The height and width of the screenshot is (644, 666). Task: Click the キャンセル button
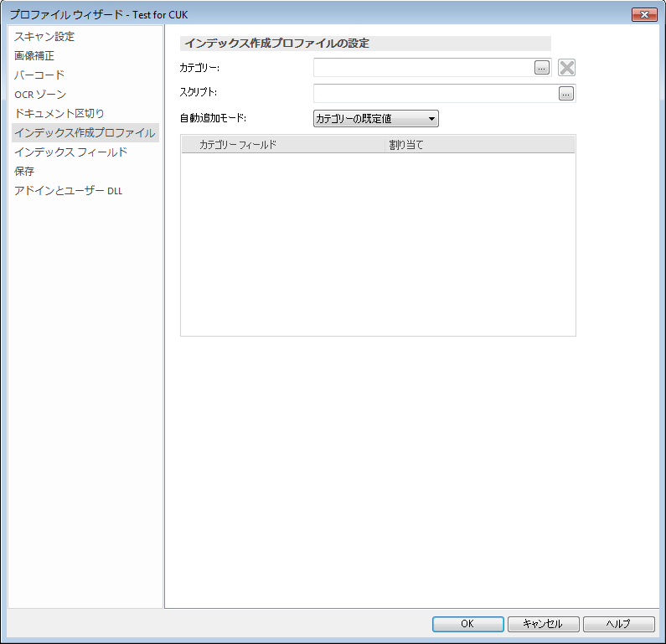tap(543, 624)
